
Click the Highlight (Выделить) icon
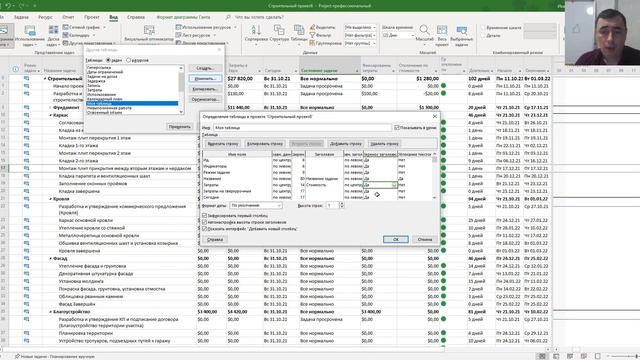312,27
